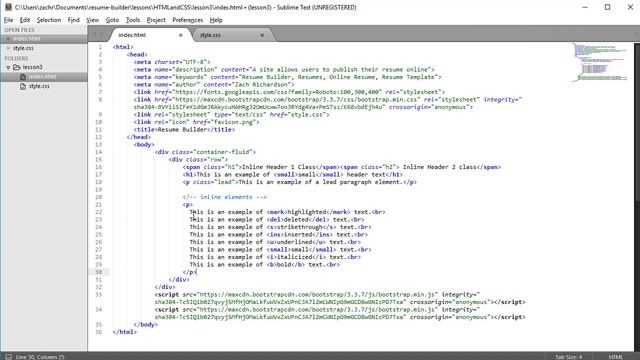Click the lesson3 folder icon
Viewport: 640px width, 360px height.
17,67
